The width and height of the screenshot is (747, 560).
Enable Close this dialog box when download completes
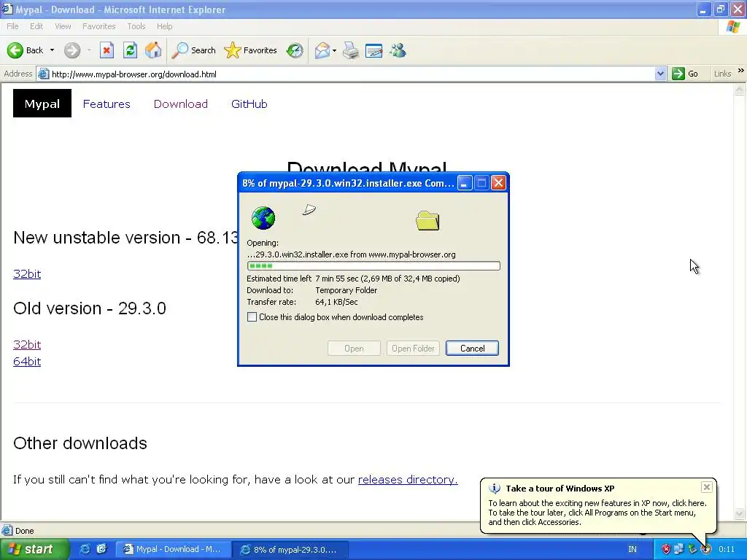tap(252, 317)
